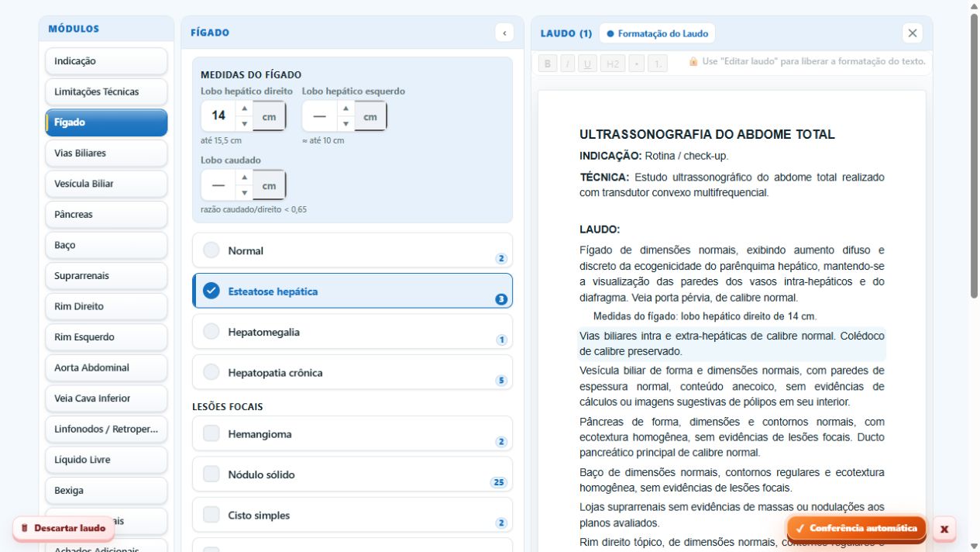The height and width of the screenshot is (552, 980).
Task: Open the Suprarrenais module
Action: [106, 276]
